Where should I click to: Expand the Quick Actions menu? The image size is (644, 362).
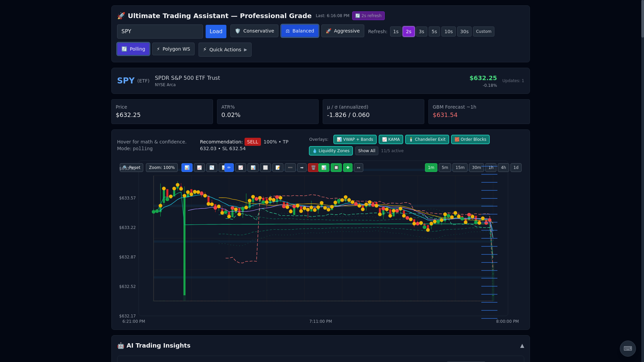tap(225, 50)
